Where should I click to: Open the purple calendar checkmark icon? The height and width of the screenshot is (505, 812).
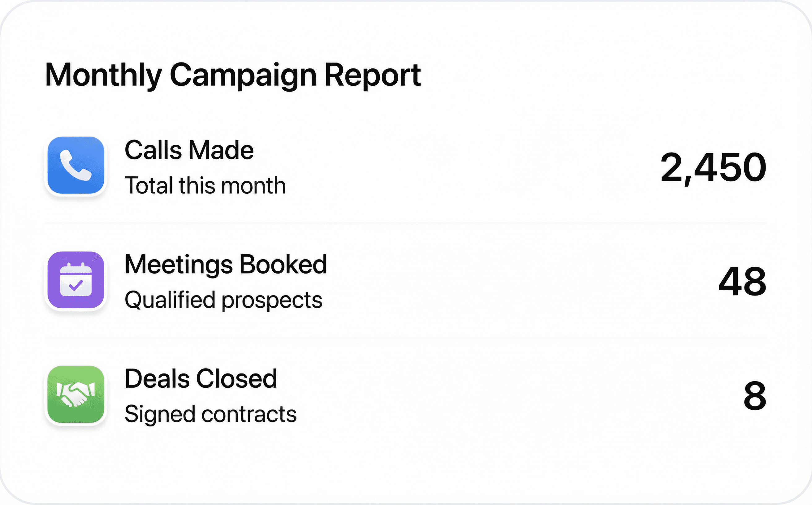76,280
